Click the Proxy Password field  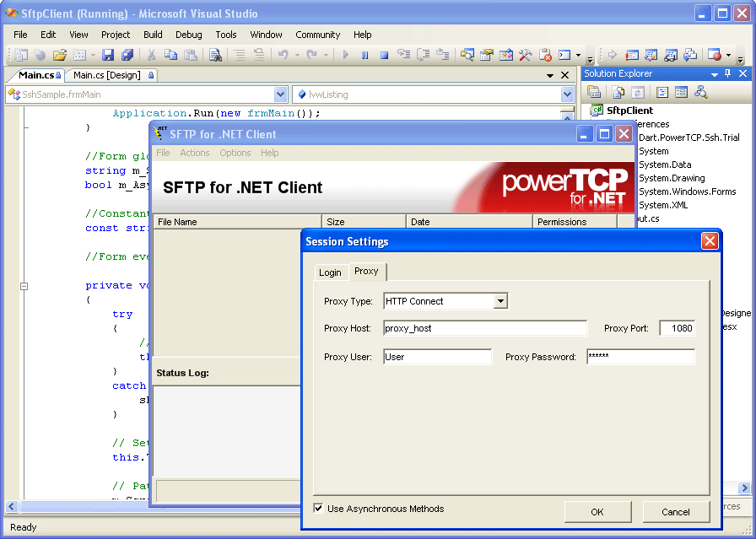point(640,358)
